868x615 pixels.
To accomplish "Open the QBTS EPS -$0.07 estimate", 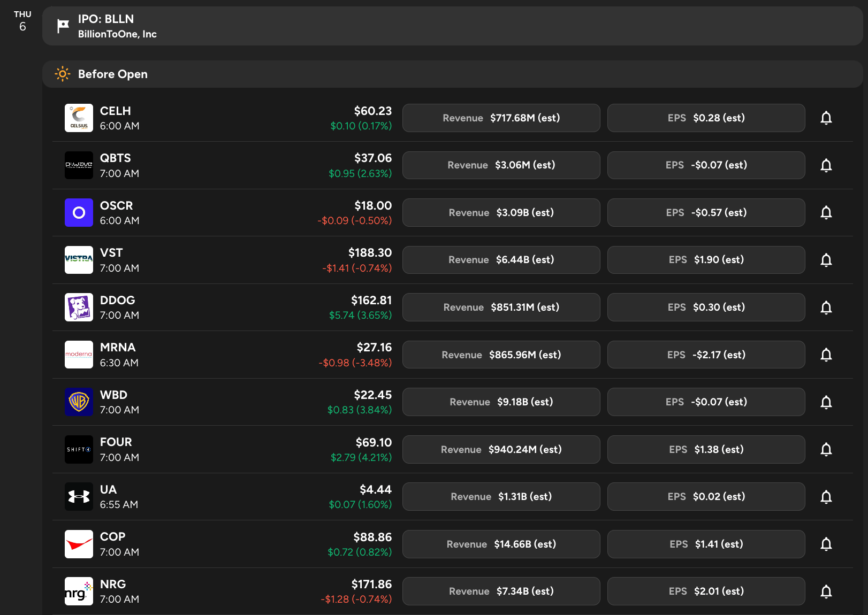I will [706, 165].
